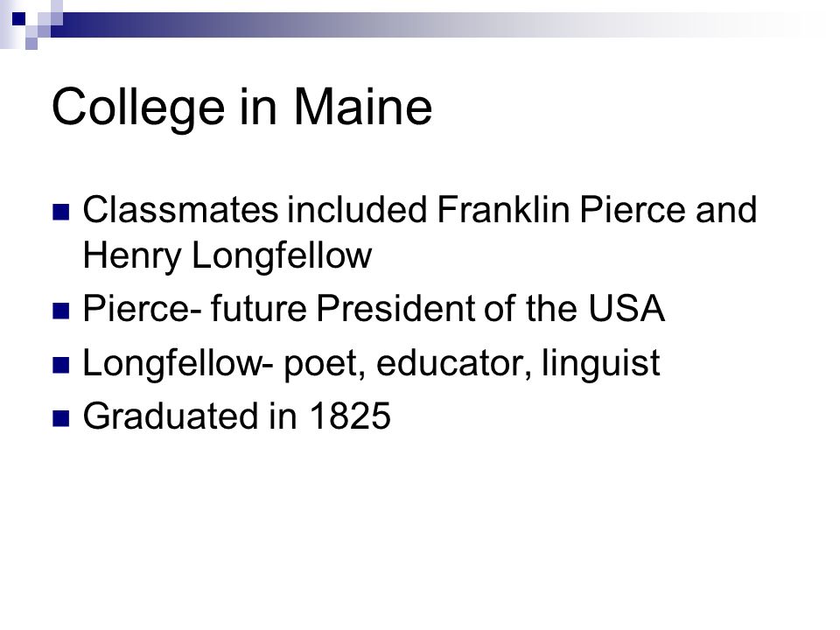Select the bullet beside 'Longfellow- poet'

pyautogui.click(x=61, y=365)
